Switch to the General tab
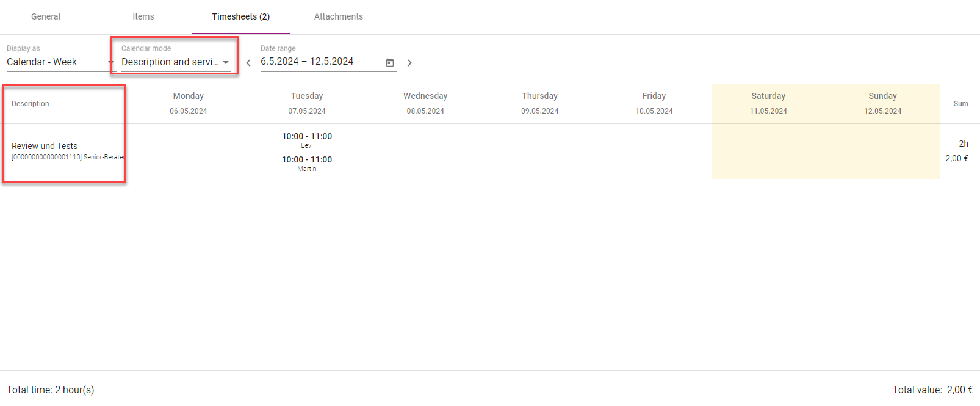The width and height of the screenshot is (980, 406). pyautogui.click(x=46, y=16)
